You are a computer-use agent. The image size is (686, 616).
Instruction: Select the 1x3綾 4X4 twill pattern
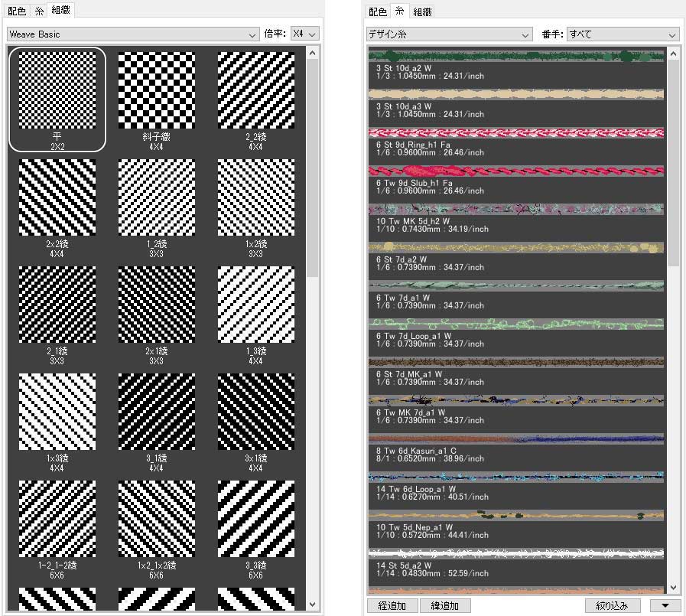(57, 422)
